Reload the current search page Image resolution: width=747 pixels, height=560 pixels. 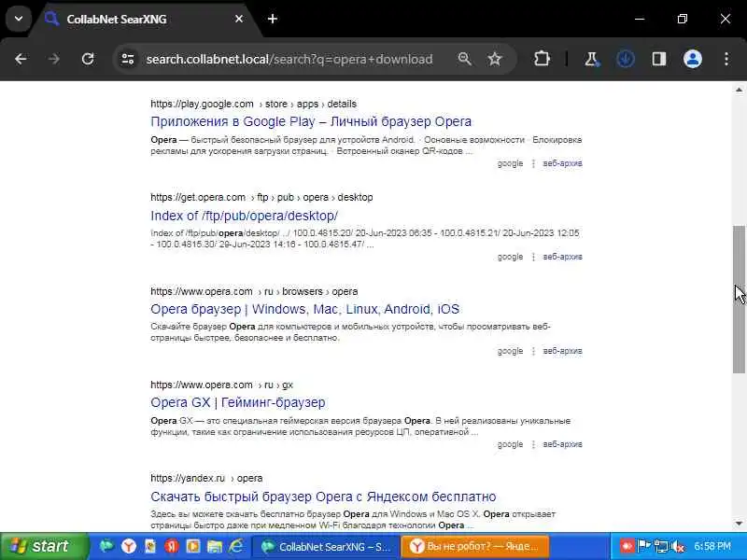pos(88,59)
